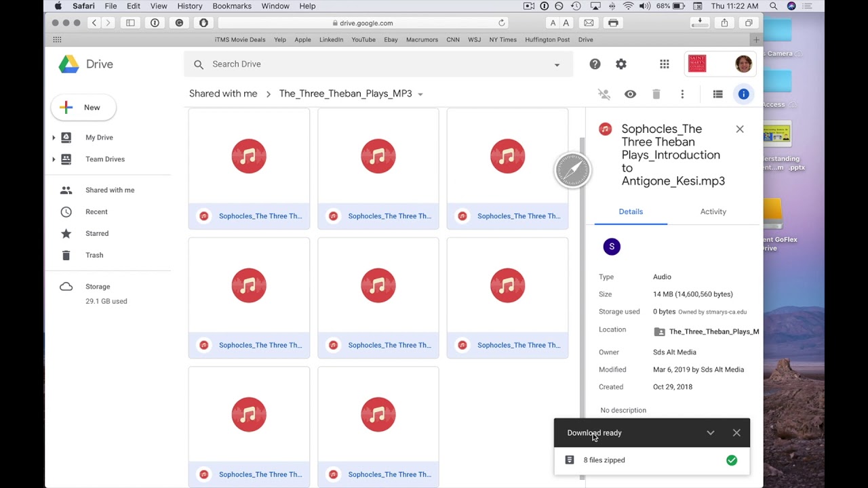Open Storage details
This screenshot has width=868, height=488.
[x=98, y=287]
